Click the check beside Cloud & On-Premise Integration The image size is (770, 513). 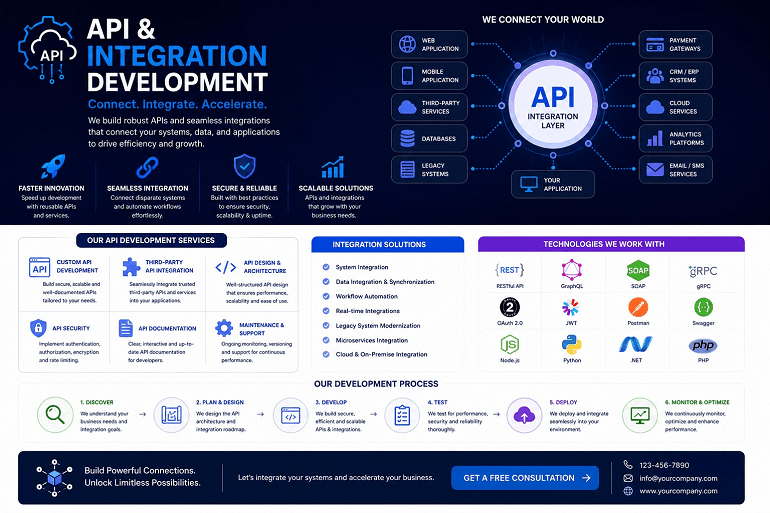(x=326, y=354)
